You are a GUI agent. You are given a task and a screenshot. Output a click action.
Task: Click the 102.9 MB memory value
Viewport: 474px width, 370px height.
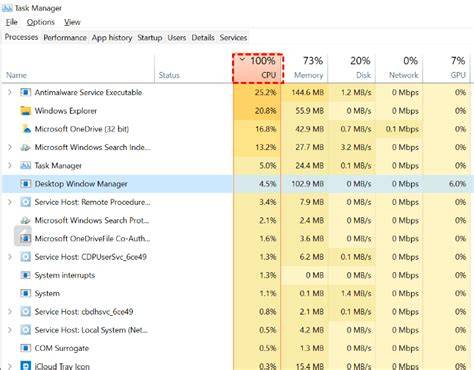308,184
